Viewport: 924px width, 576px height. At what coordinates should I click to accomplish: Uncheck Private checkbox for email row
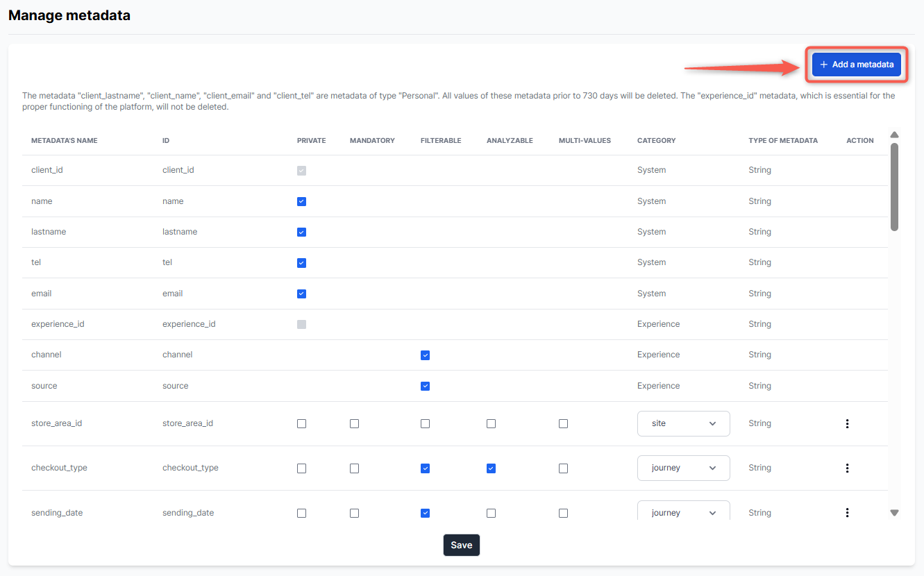point(301,294)
